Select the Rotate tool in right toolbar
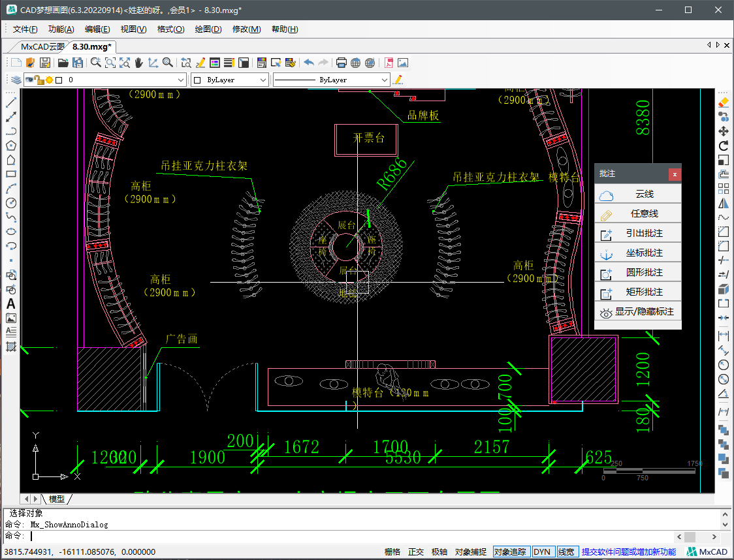734x560 pixels. point(724,146)
